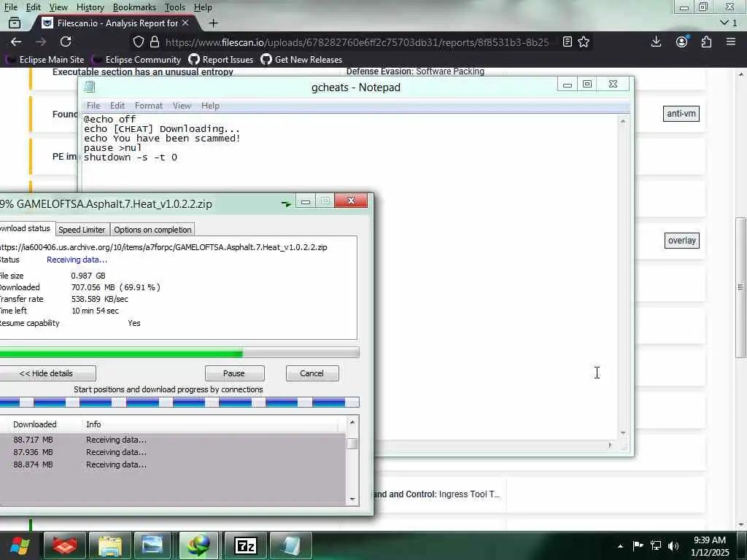Bookmark this page with star icon
747x560 pixels.
pyautogui.click(x=584, y=42)
